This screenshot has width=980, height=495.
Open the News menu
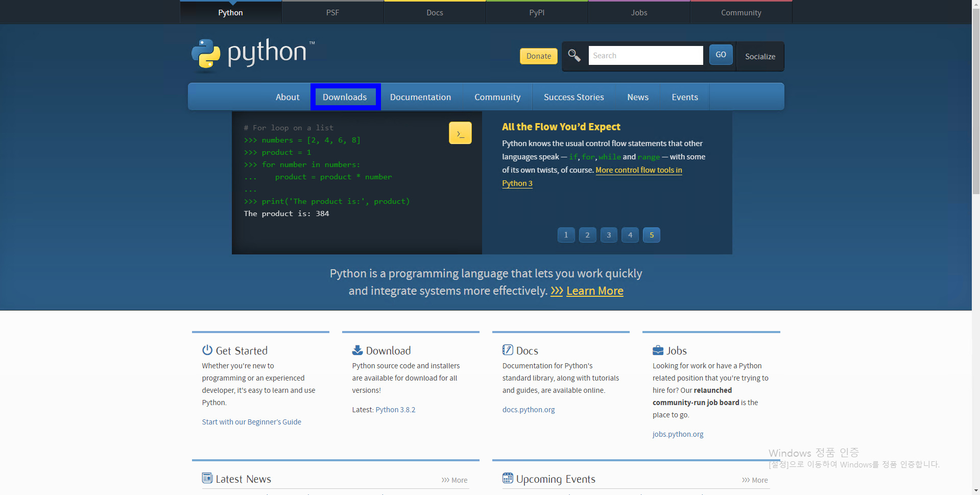[x=638, y=97]
